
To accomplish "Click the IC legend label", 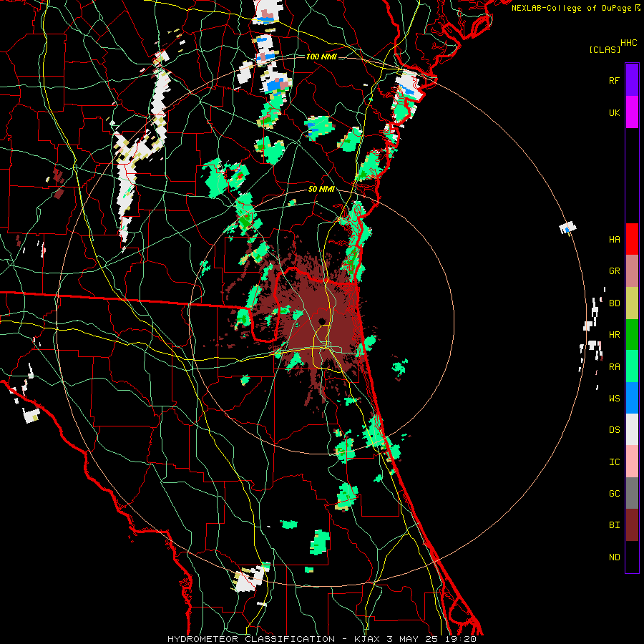I will coord(614,462).
